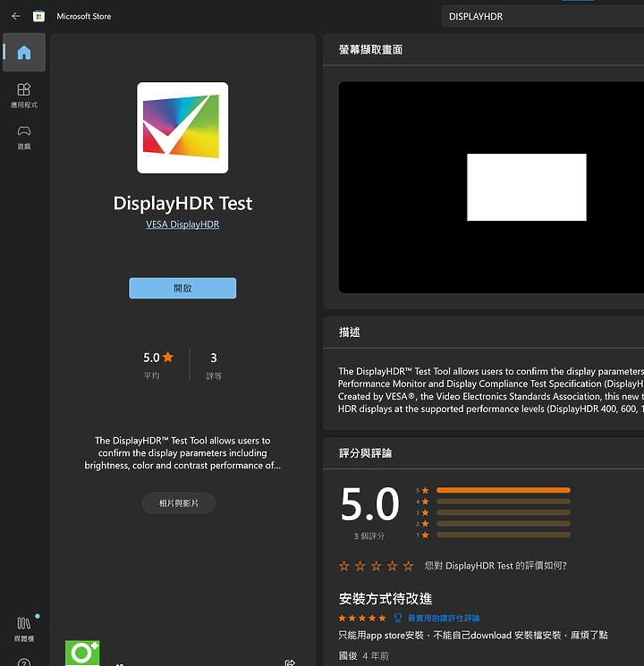Screen dimensions: 644x666
Task: Click the 3 評等 ratings count
Action: pyautogui.click(x=214, y=365)
